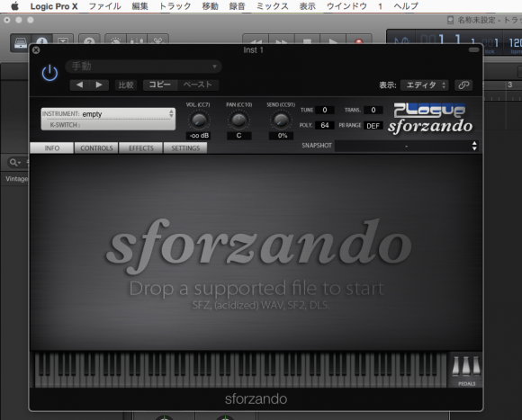Open the ウインドウ menu

coord(346,6)
